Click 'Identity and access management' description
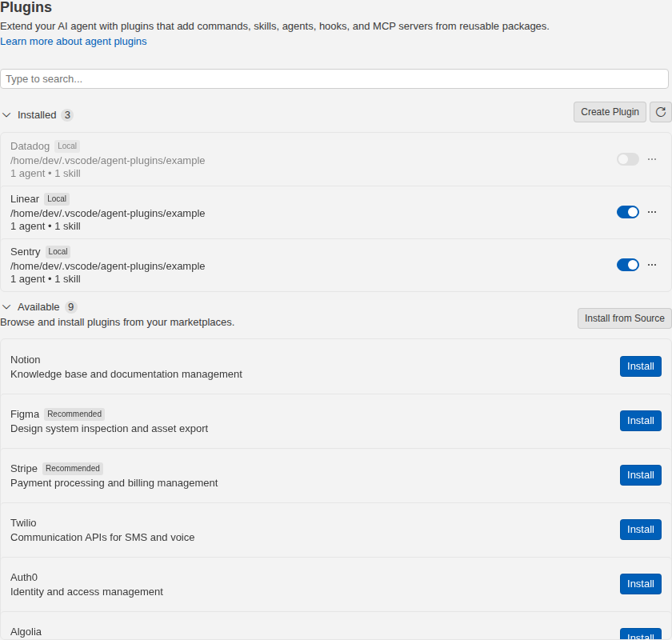The width and height of the screenshot is (672, 640). (86, 592)
